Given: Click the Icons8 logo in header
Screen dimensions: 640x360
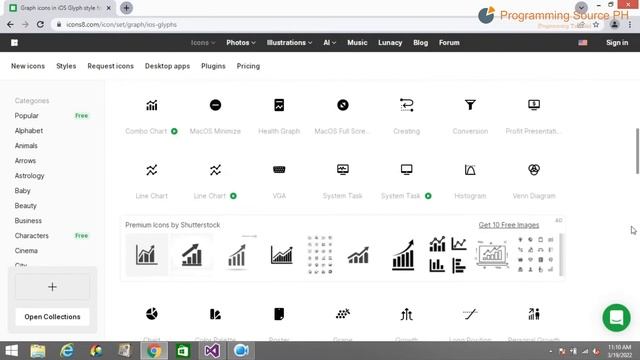Looking at the screenshot, I should [x=14, y=42].
